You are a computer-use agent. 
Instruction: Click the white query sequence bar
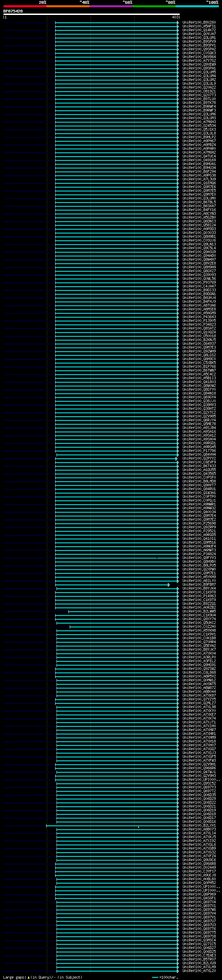(92, 14)
